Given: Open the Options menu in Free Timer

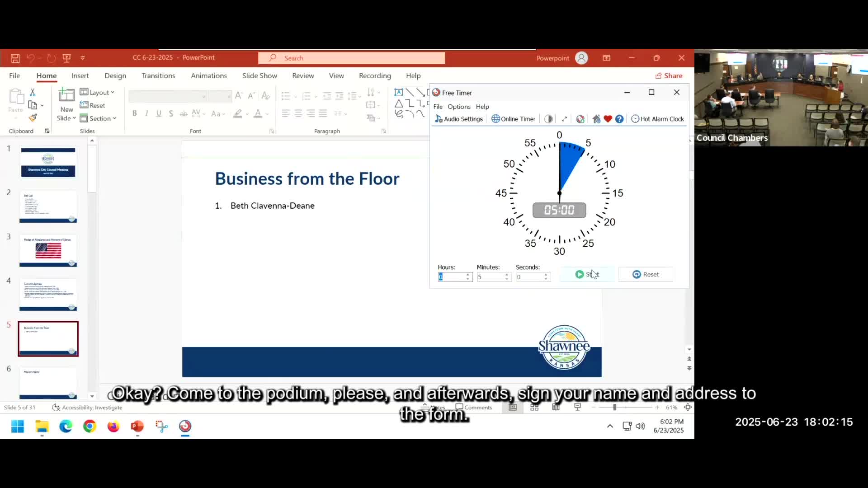Looking at the screenshot, I should coord(459,107).
